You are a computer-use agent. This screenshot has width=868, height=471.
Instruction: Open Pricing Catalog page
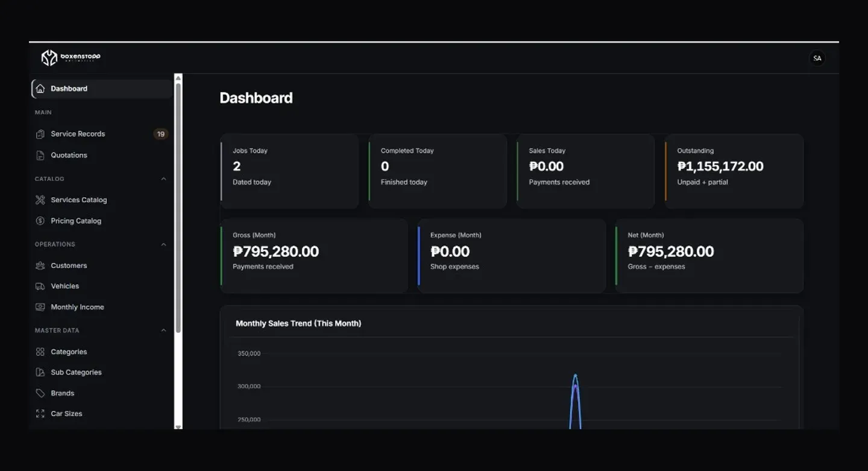pyautogui.click(x=102, y=221)
